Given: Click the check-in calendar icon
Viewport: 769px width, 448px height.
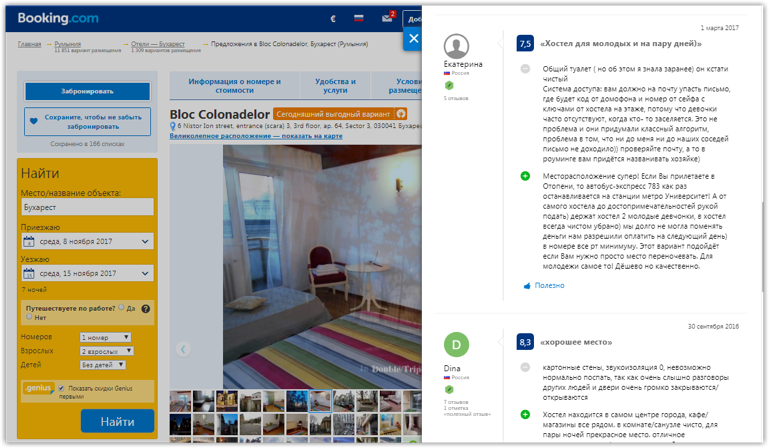Looking at the screenshot, I should [x=29, y=241].
